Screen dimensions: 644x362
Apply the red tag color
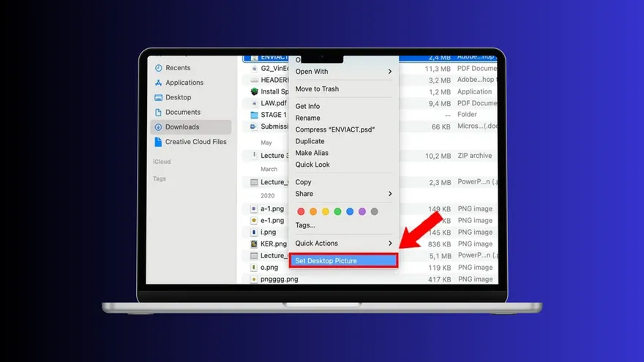[301, 211]
